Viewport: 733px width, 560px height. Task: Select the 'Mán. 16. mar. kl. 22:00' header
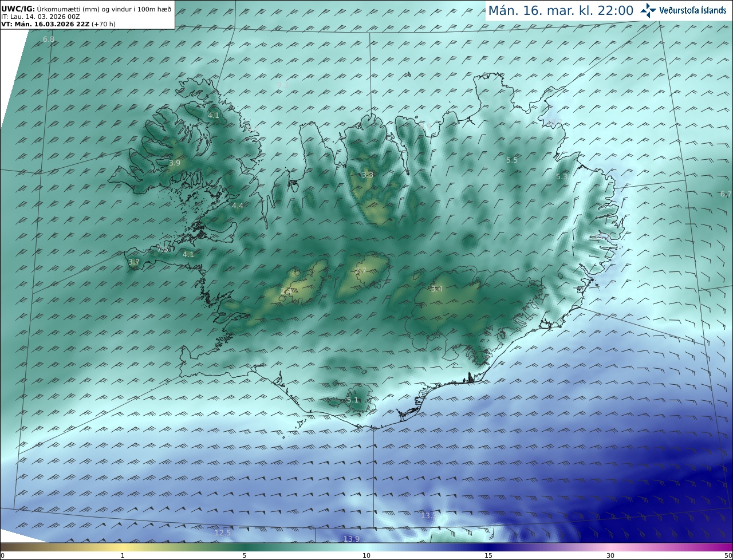pos(561,10)
